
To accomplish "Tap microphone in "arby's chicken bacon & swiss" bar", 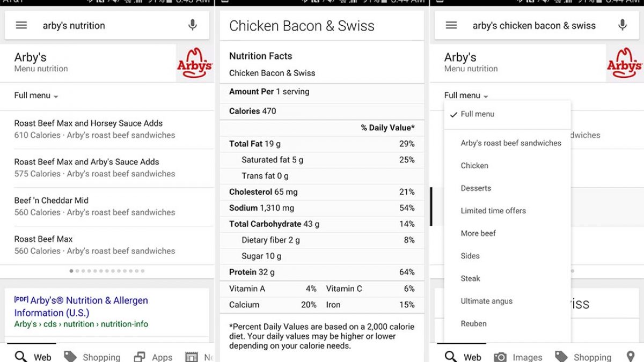I will 623,25.
